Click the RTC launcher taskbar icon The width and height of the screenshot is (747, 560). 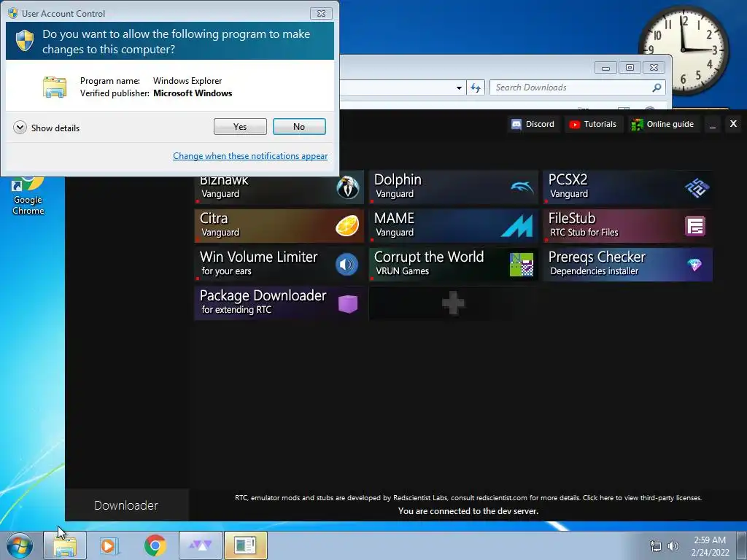201,545
